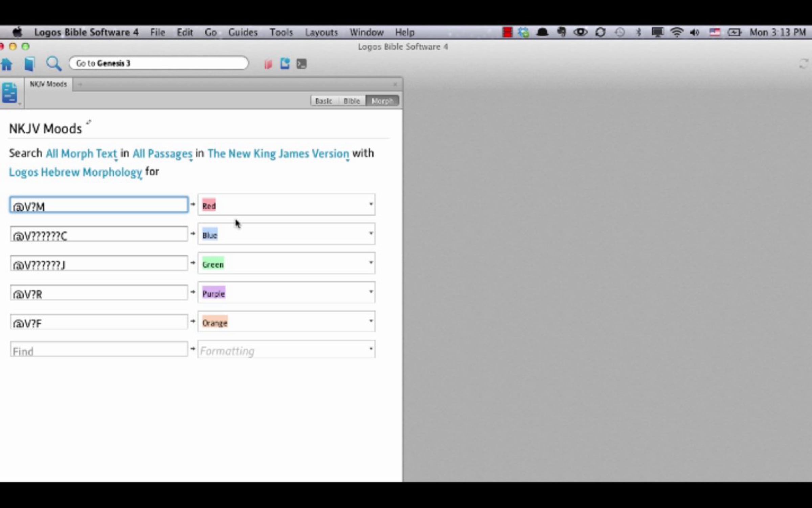
Task: Click the All Passages link
Action: [162, 153]
